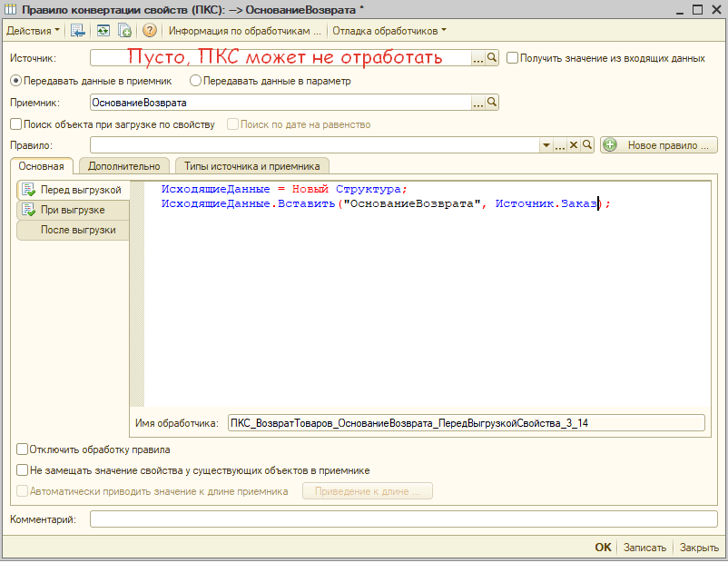Screen dimensions: 728x563
Task: Open Типы источника и приемника tab
Action: pos(252,166)
